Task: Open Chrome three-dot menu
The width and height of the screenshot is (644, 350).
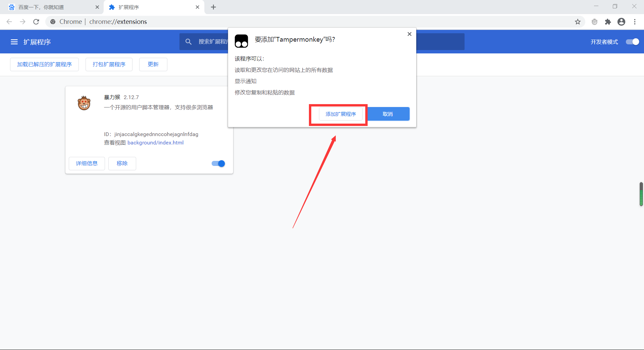Action: point(635,22)
